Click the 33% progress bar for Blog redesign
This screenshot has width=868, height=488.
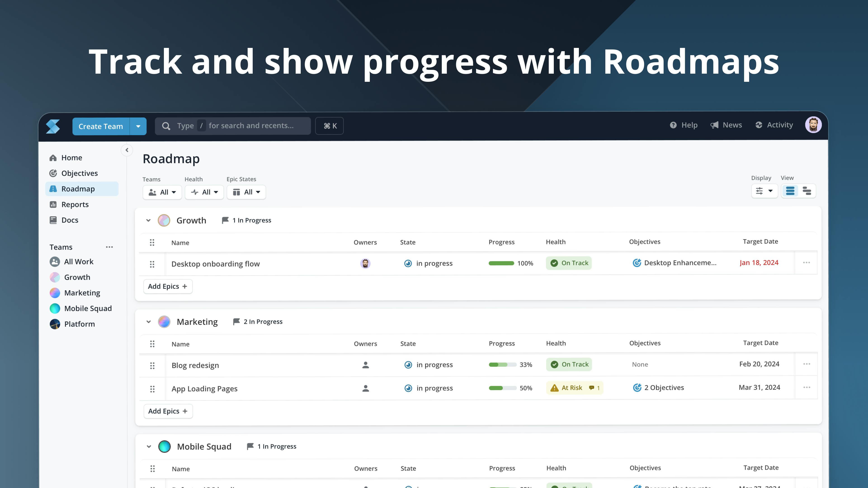point(502,365)
